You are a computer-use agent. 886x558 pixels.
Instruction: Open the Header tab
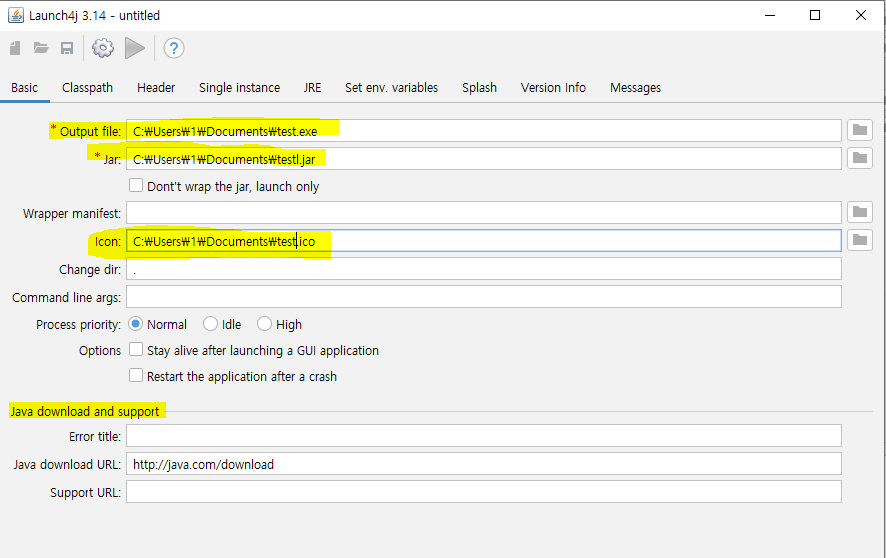point(156,88)
